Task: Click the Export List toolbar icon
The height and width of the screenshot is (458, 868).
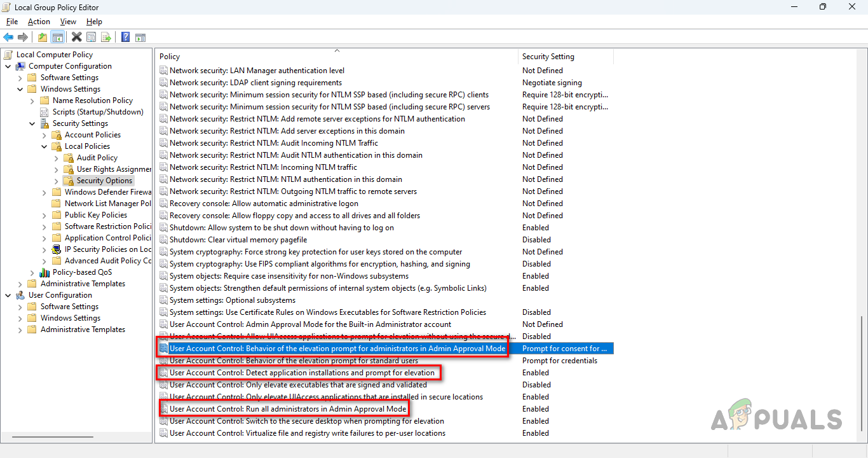Action: [x=106, y=36]
